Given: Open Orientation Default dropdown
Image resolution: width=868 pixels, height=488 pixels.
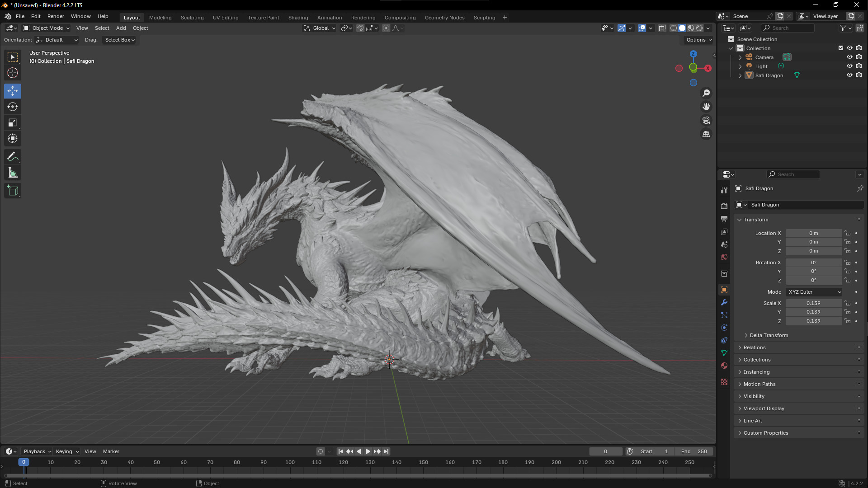Looking at the screenshot, I should click(57, 40).
